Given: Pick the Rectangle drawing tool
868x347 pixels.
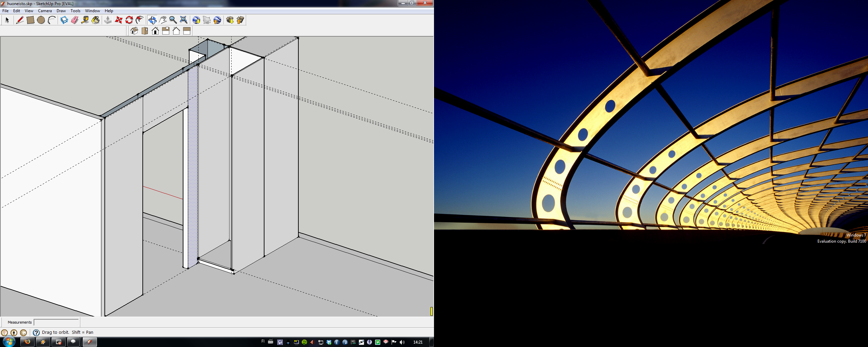Looking at the screenshot, I should 31,20.
